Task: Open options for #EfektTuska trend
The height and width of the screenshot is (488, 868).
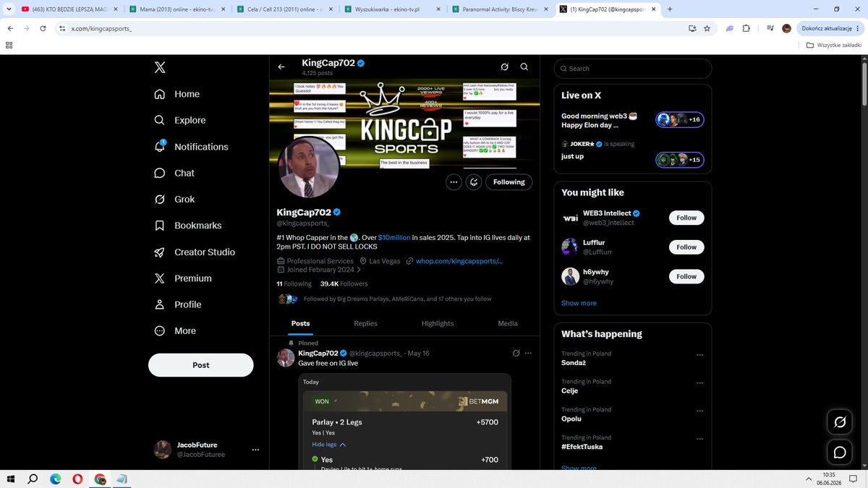Action: tap(699, 439)
